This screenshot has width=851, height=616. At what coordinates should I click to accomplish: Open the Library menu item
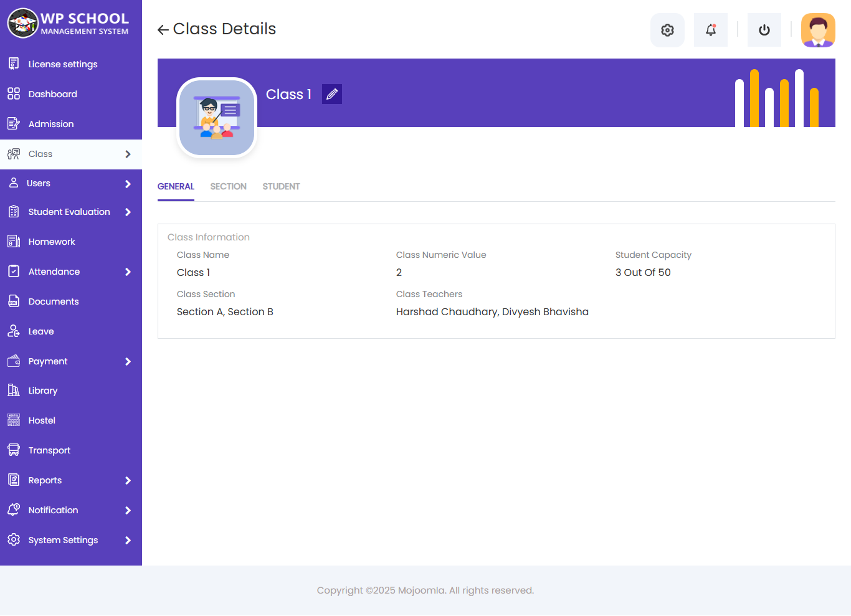[x=71, y=391]
